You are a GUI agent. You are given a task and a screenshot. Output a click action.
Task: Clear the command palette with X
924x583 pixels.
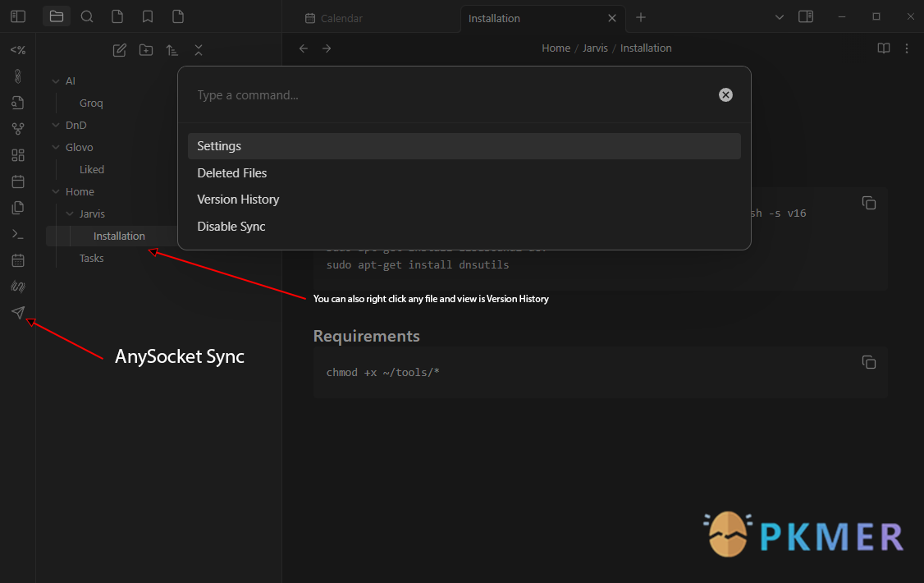[725, 95]
